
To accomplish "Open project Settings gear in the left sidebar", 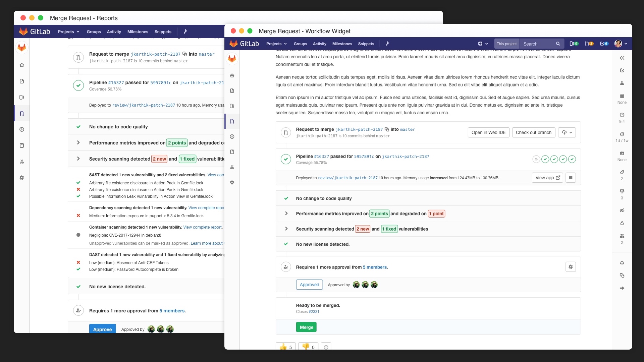I will [x=232, y=182].
